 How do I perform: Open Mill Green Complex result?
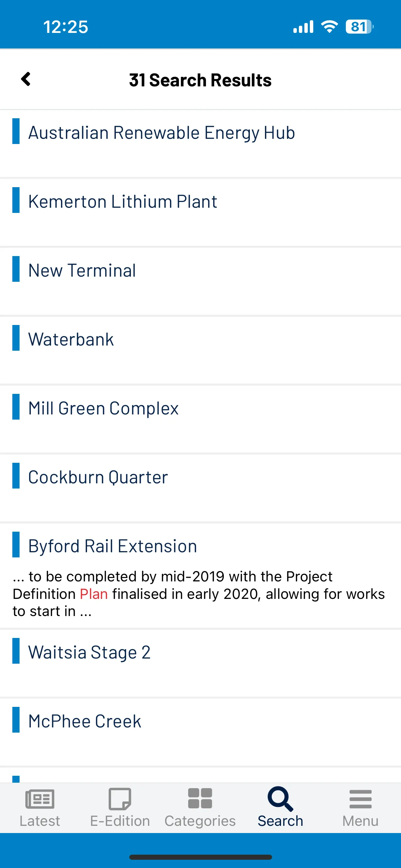coord(200,419)
